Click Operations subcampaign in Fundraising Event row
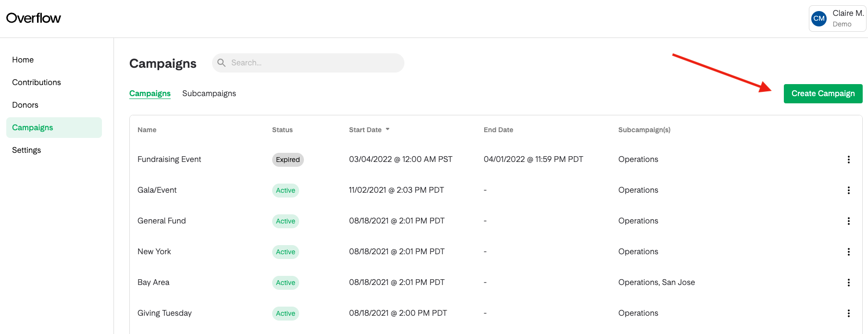This screenshot has height=334, width=868. coord(638,159)
